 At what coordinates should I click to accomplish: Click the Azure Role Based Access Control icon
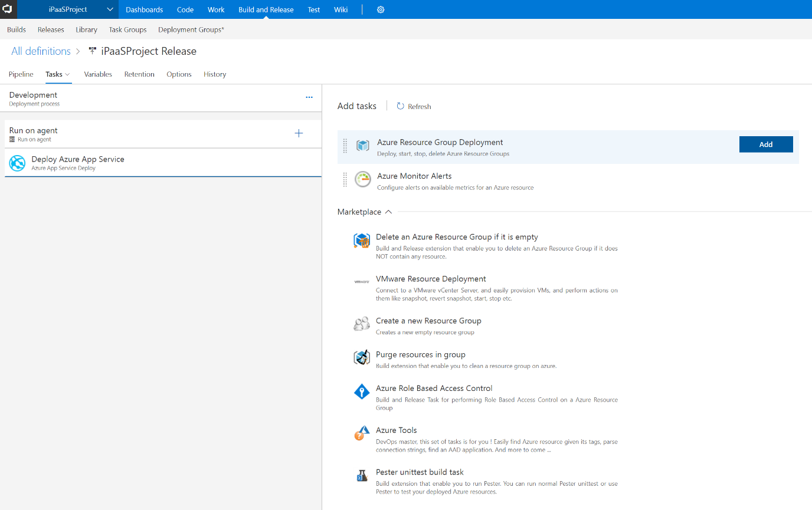[x=361, y=391]
